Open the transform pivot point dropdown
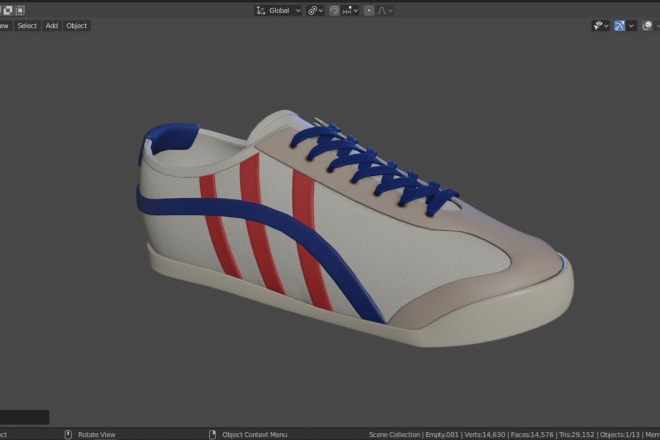Image resolution: width=660 pixels, height=440 pixels. (315, 11)
